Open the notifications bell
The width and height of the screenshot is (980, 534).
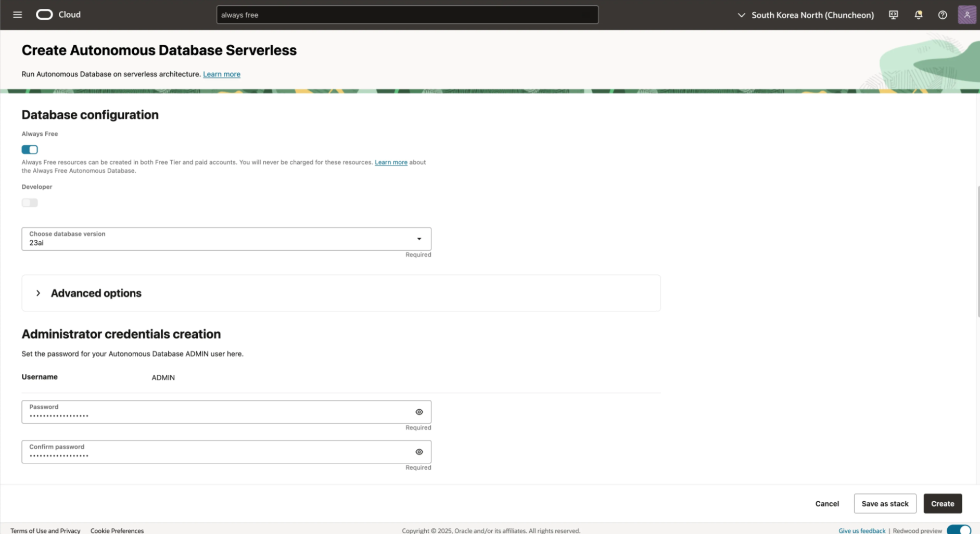(x=918, y=15)
